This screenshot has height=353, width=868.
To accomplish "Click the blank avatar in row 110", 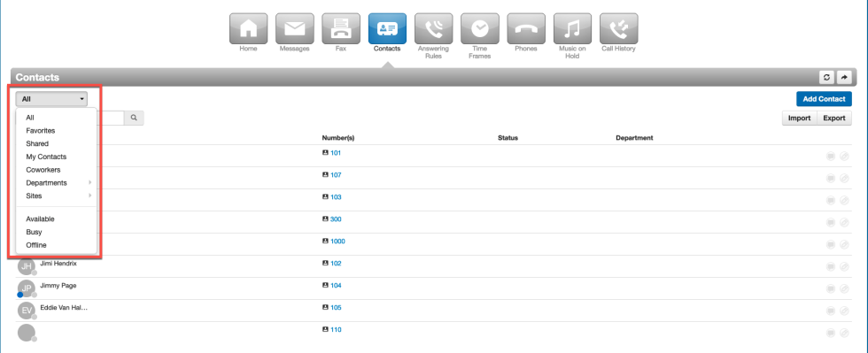I will (27, 333).
